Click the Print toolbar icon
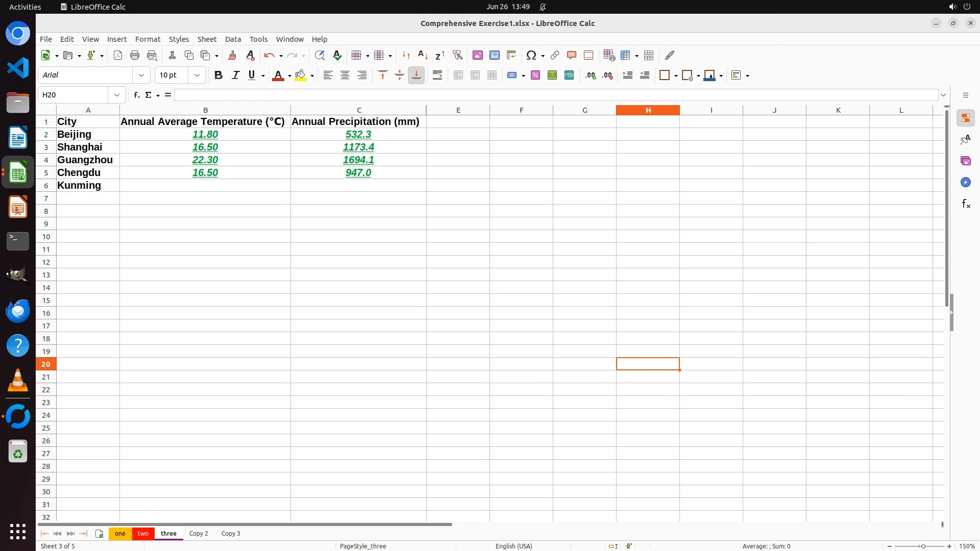This screenshot has width=980, height=551. pyautogui.click(x=135, y=55)
